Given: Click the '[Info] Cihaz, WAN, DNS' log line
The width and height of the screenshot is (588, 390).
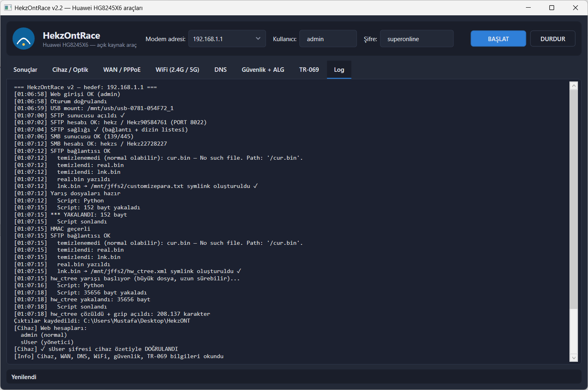Looking at the screenshot, I should click(119, 356).
